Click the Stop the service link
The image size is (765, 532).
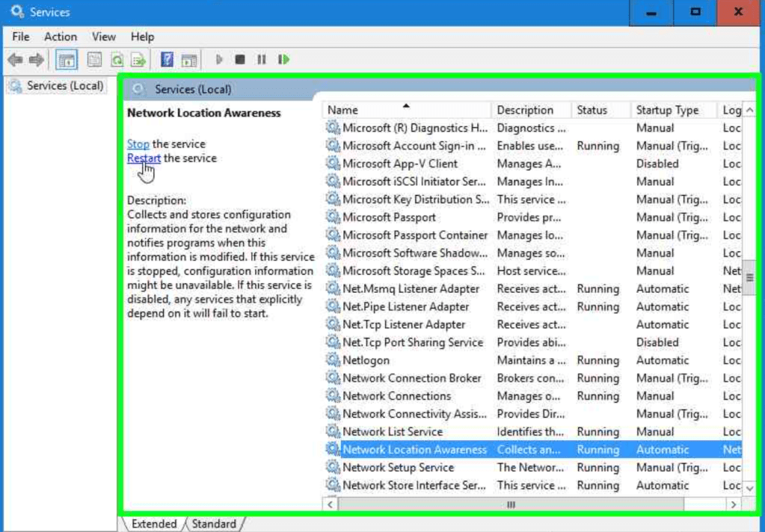pyautogui.click(x=138, y=144)
